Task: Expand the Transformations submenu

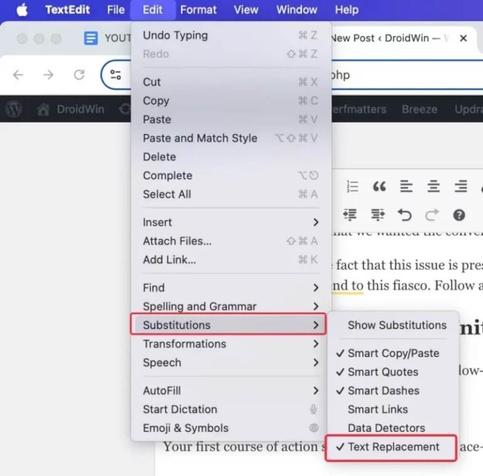Action: [x=231, y=344]
